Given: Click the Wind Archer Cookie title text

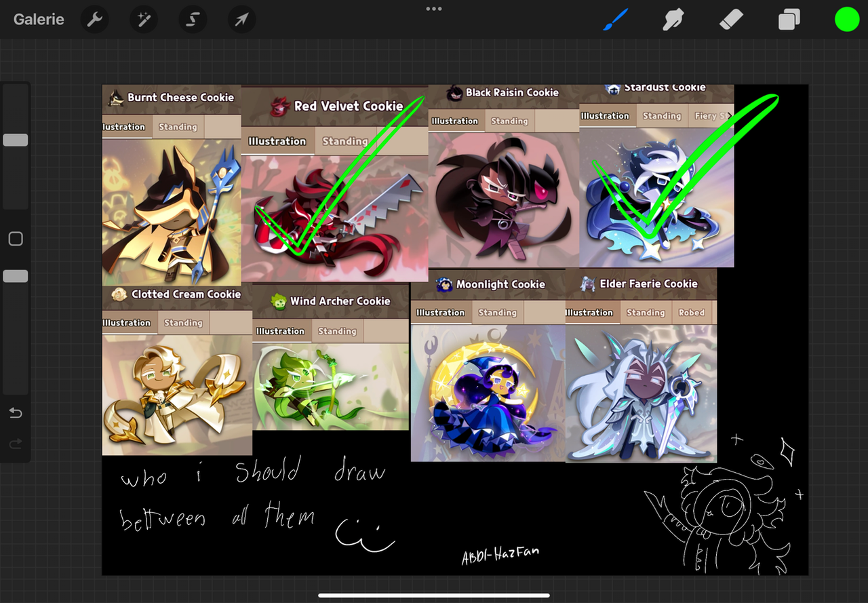Looking at the screenshot, I should (340, 301).
